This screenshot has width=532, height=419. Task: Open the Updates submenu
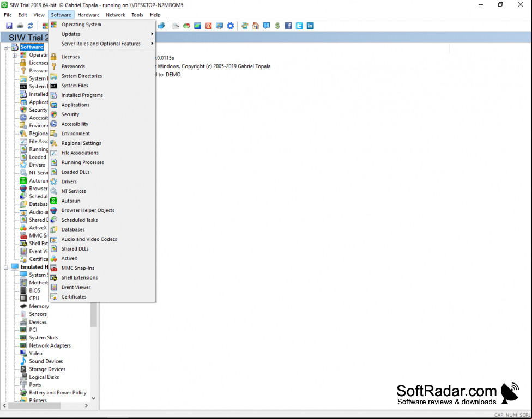(x=102, y=34)
